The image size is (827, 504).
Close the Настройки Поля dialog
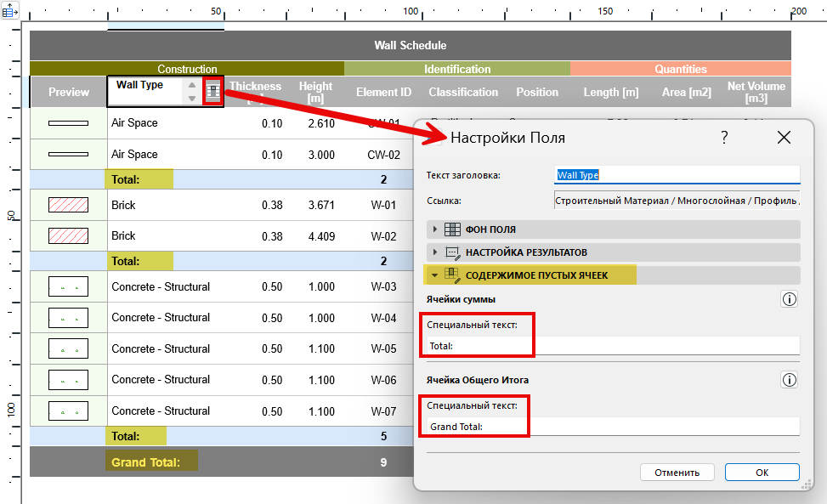point(784,138)
